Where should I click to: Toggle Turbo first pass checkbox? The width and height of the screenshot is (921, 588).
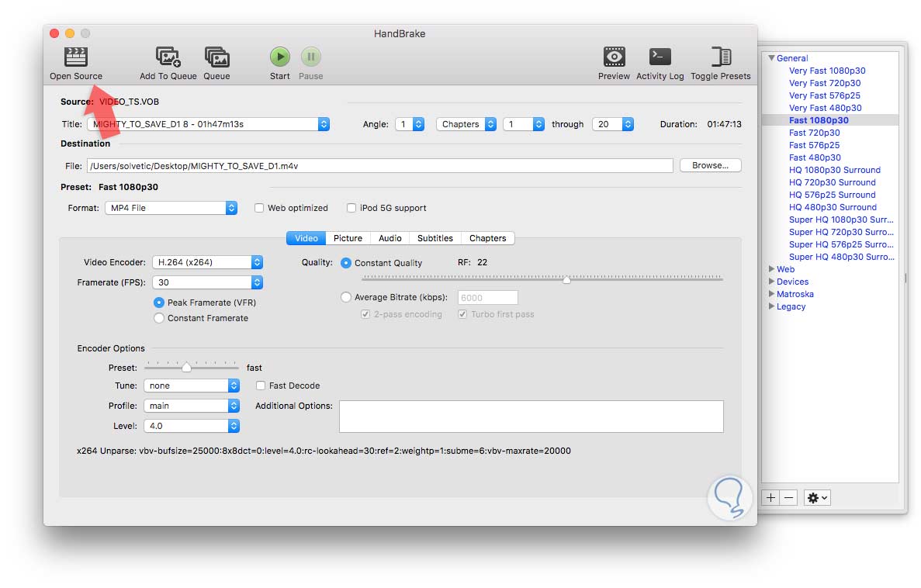click(462, 314)
